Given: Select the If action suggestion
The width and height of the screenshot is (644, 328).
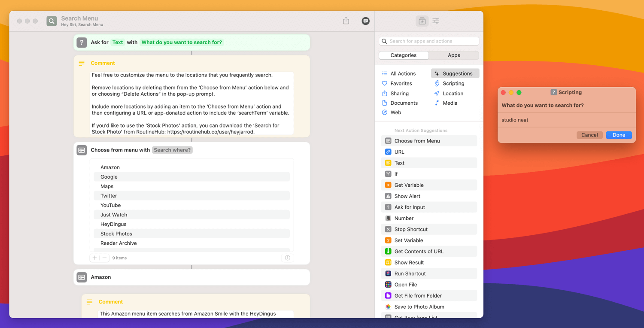Looking at the screenshot, I should pyautogui.click(x=429, y=174).
